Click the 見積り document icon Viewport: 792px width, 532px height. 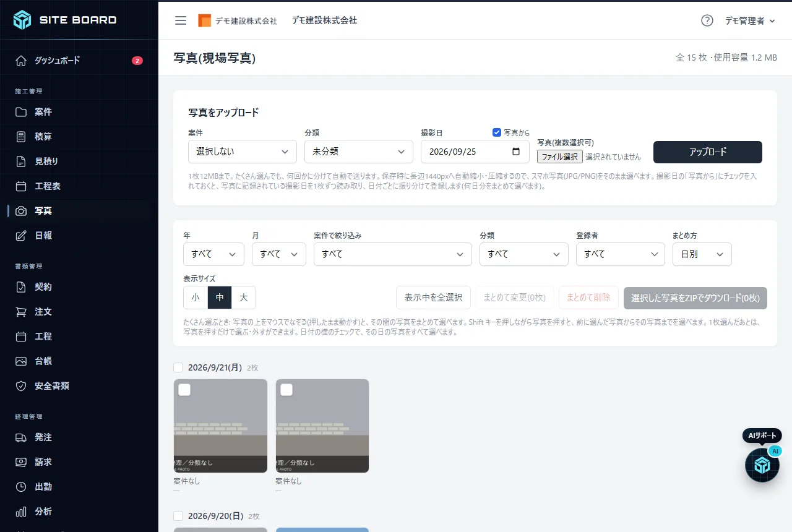click(21, 161)
